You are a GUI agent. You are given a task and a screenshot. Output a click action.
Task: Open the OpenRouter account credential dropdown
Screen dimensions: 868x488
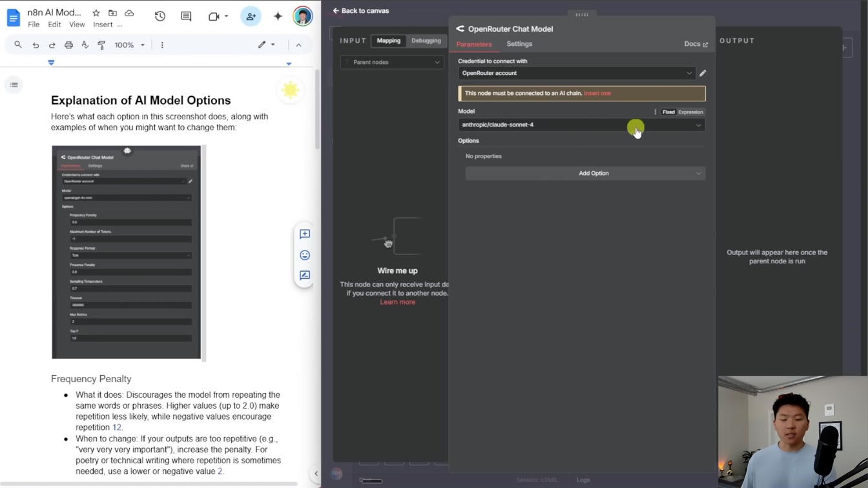pyautogui.click(x=576, y=73)
